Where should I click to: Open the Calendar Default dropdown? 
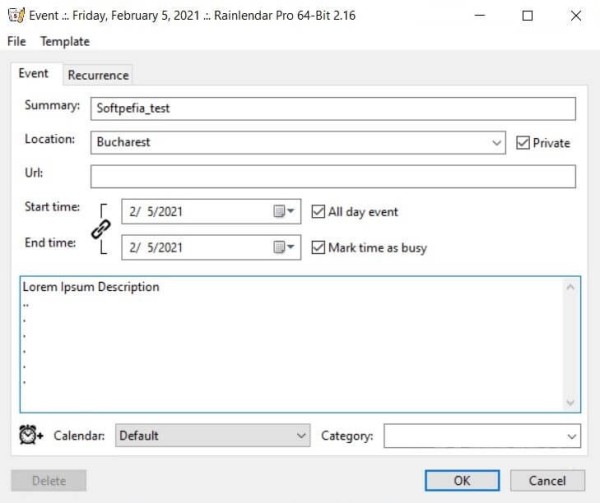(213, 435)
